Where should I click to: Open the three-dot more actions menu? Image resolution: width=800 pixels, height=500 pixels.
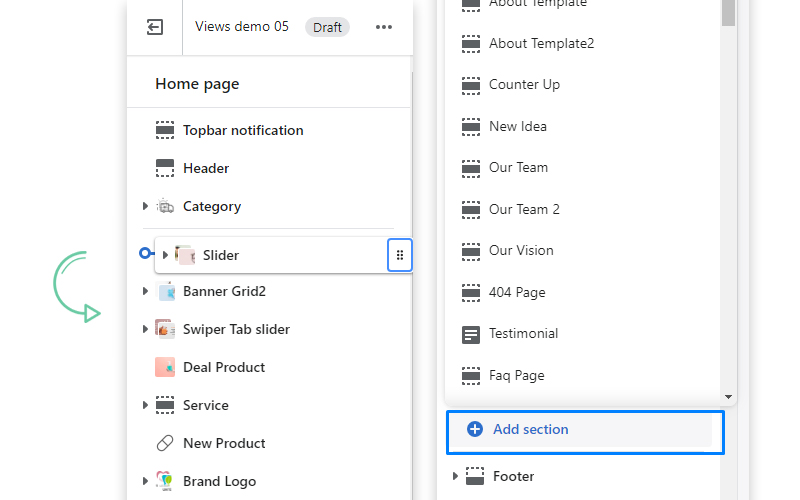[384, 27]
